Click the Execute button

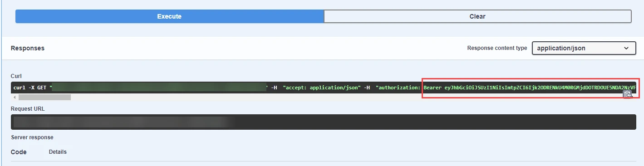[169, 16]
